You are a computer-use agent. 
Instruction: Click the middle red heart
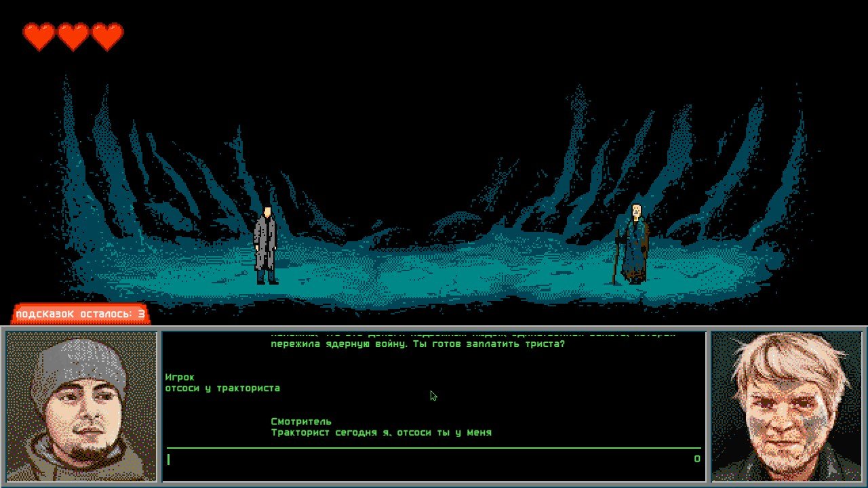pos(73,37)
